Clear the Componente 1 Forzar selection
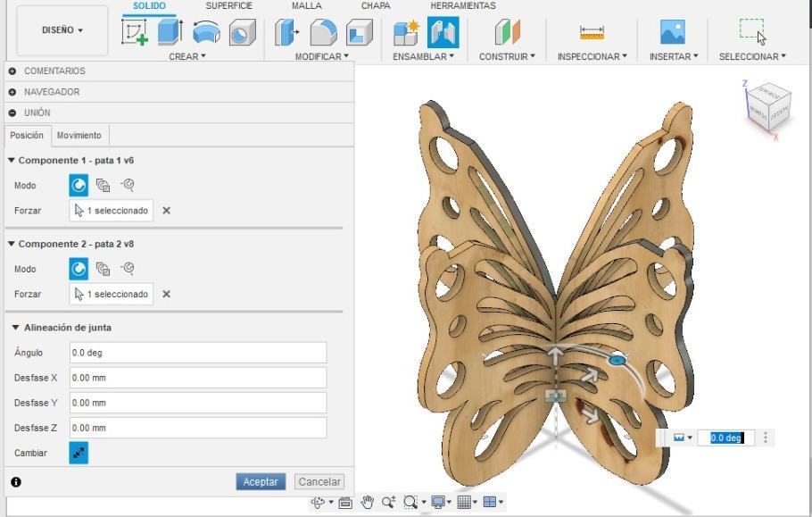 pos(166,211)
